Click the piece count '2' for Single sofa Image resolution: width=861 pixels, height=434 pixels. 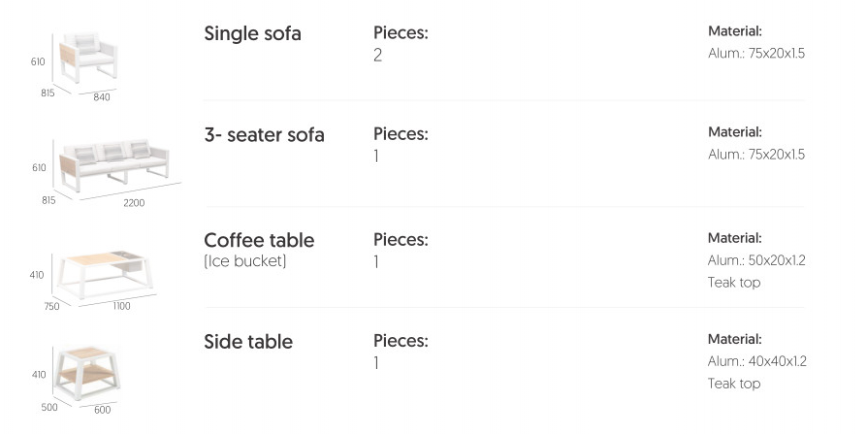378,56
